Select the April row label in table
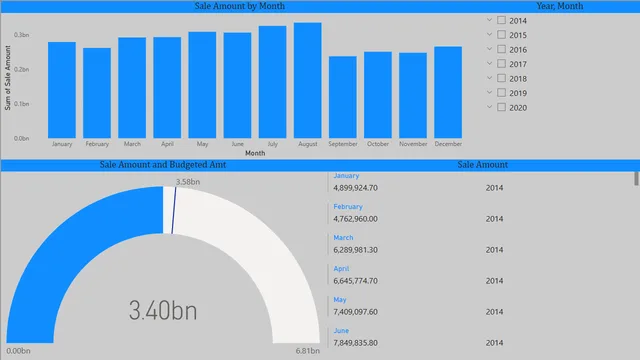The width and height of the screenshot is (640, 360). 341,269
